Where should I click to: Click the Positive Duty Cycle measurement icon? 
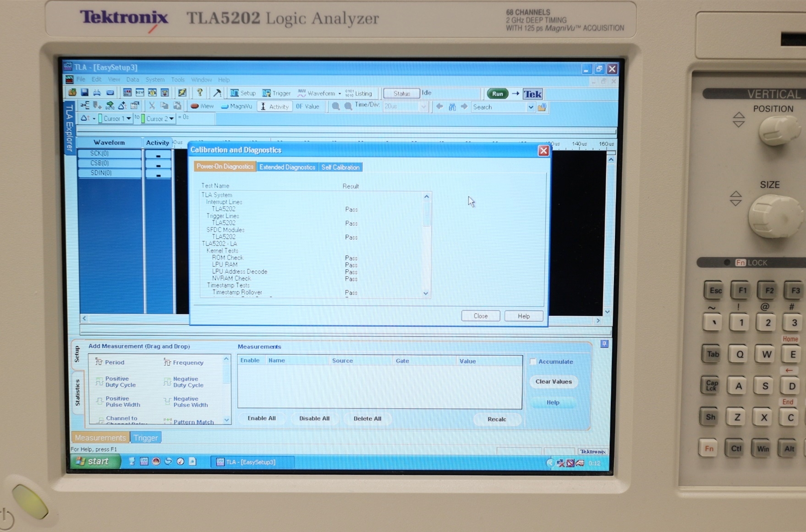[x=99, y=381]
